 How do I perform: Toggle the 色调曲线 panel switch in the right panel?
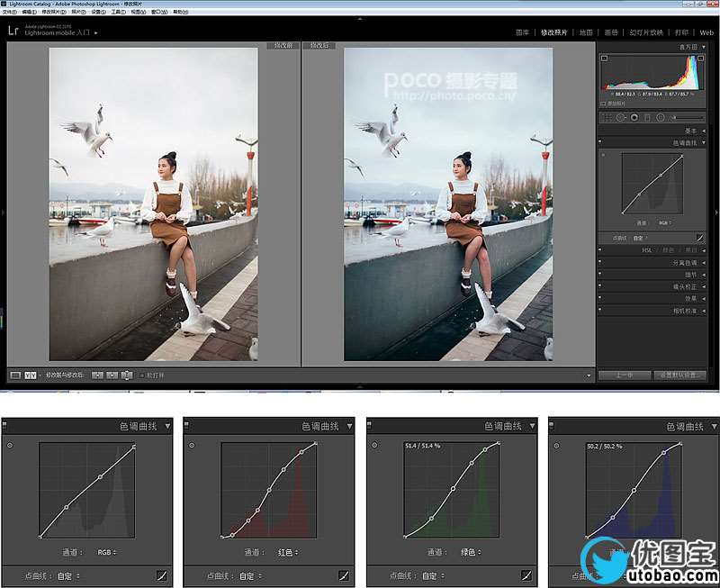click(x=600, y=142)
